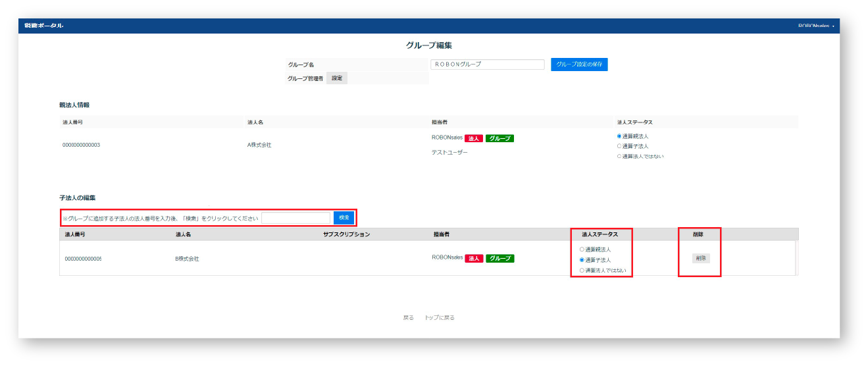
Task: Select 通算親法人 radio for parent corporation
Action: [x=619, y=136]
